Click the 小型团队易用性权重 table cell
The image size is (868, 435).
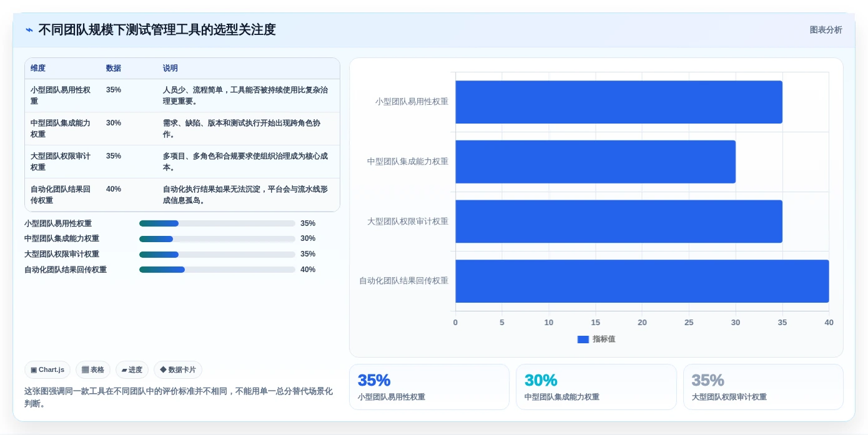(x=62, y=95)
